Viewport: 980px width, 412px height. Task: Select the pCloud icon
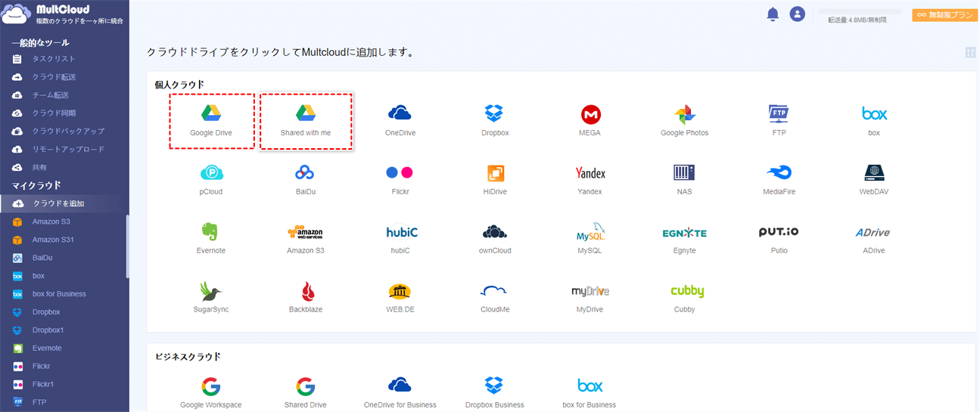[211, 180]
